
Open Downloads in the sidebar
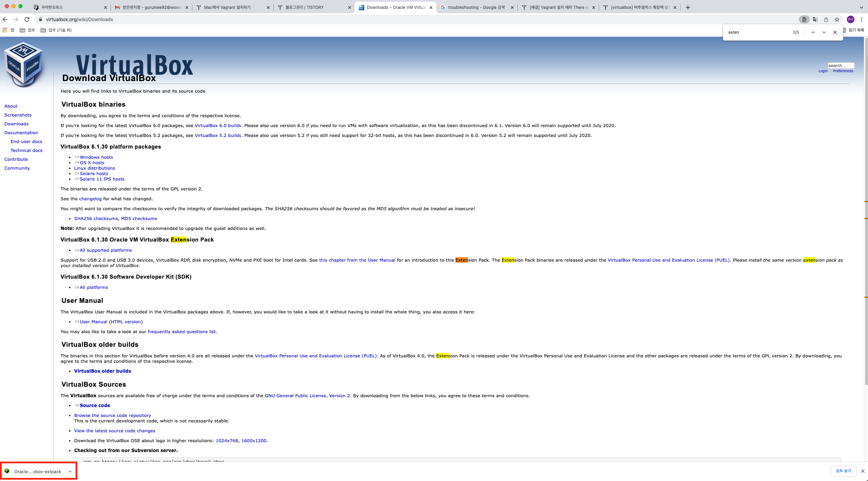pyautogui.click(x=17, y=124)
